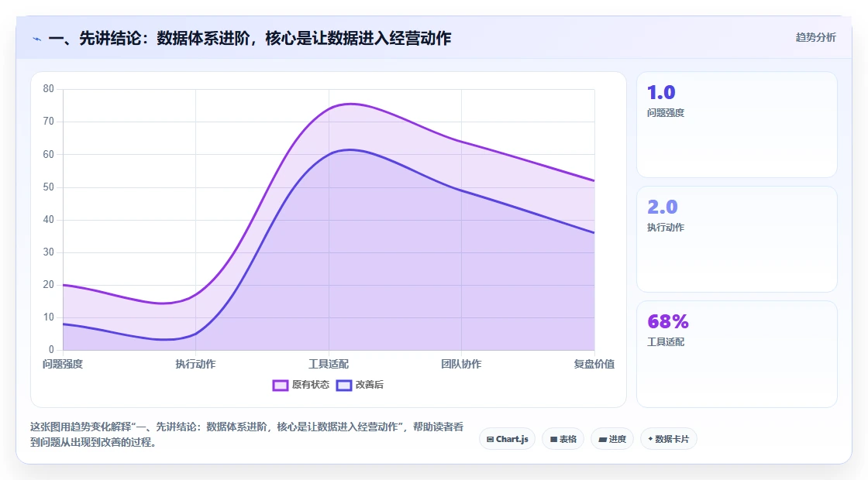Open the 2.0 执行动作 data card
Image resolution: width=868 pixels, height=480 pixels.
coord(737,239)
